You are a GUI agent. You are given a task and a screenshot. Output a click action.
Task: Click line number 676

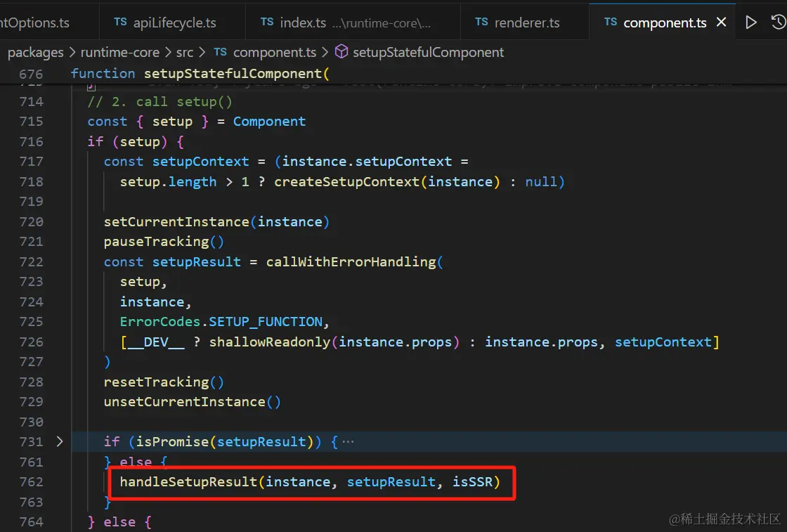click(x=31, y=74)
